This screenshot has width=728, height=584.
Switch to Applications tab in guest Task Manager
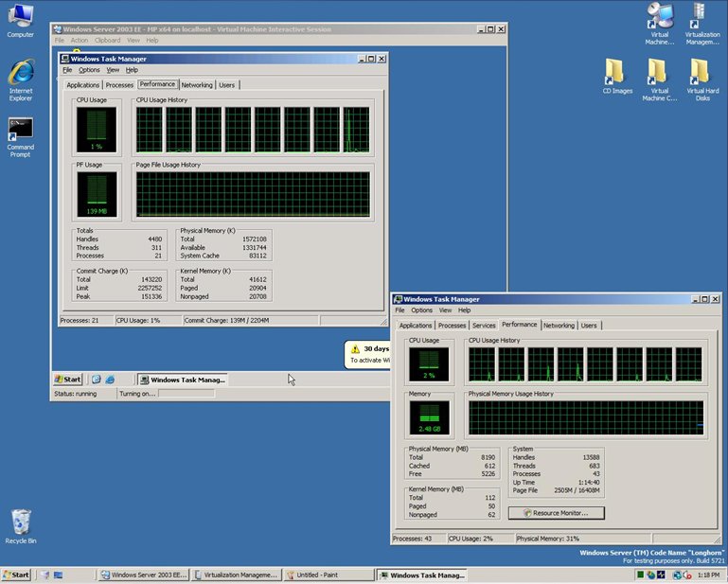point(82,85)
